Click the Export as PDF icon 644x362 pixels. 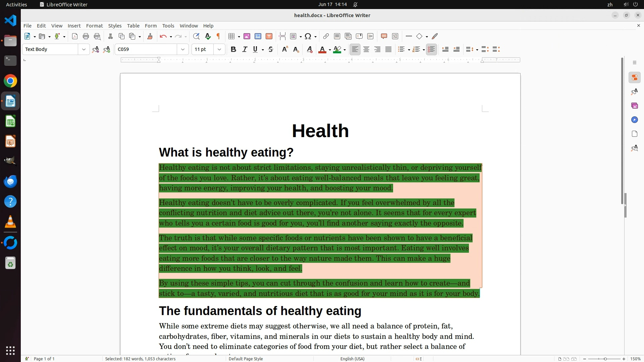75,36
